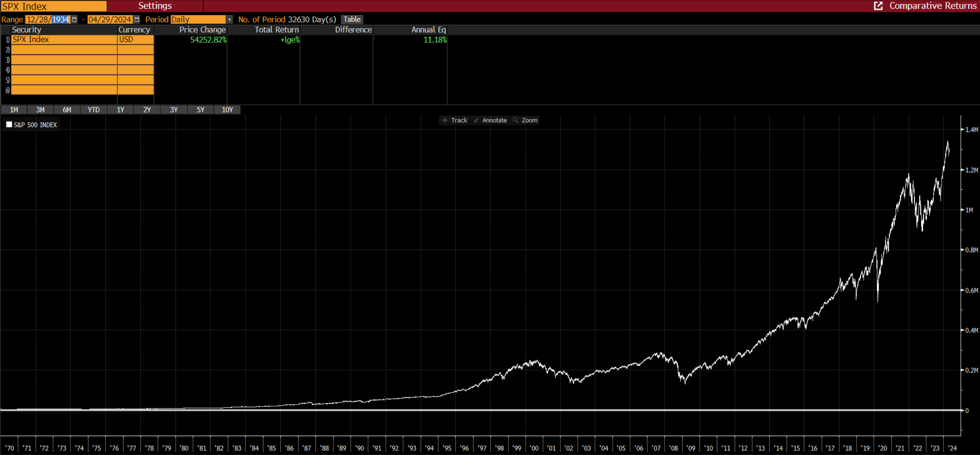The width and height of the screenshot is (980, 455).
Task: Select the 1M range button
Action: click(14, 110)
